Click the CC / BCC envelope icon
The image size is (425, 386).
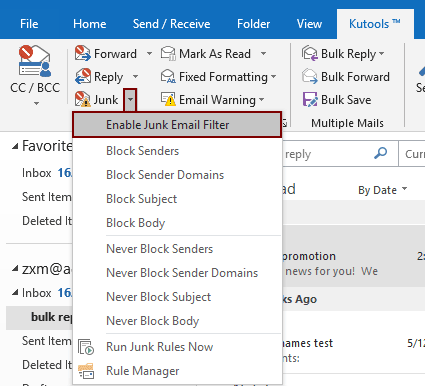[35, 61]
